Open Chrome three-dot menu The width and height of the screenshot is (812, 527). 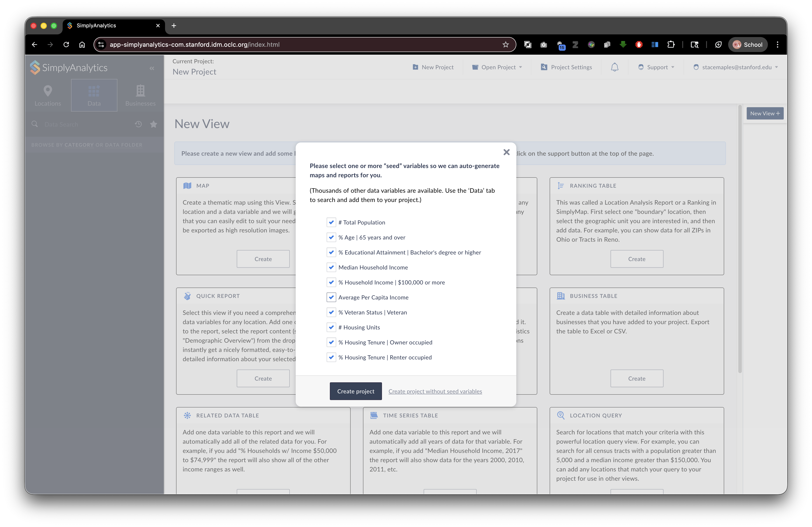[778, 44]
